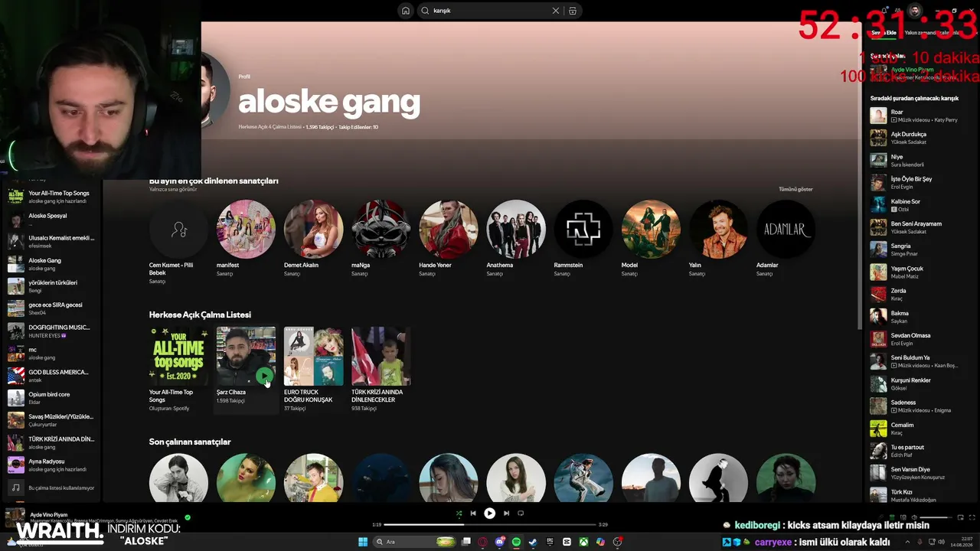Open 'gece ece SIRA gecesi' sidebar playlist
980x551 pixels.
52,308
